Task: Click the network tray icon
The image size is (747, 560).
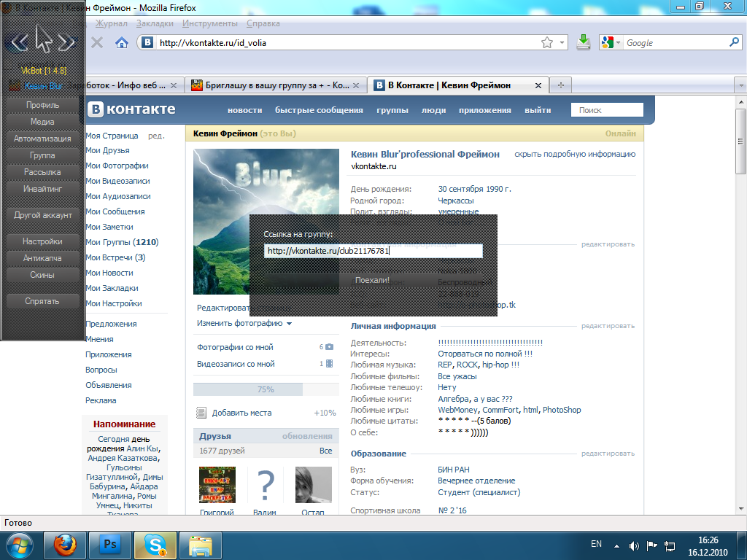Action: tap(670, 545)
